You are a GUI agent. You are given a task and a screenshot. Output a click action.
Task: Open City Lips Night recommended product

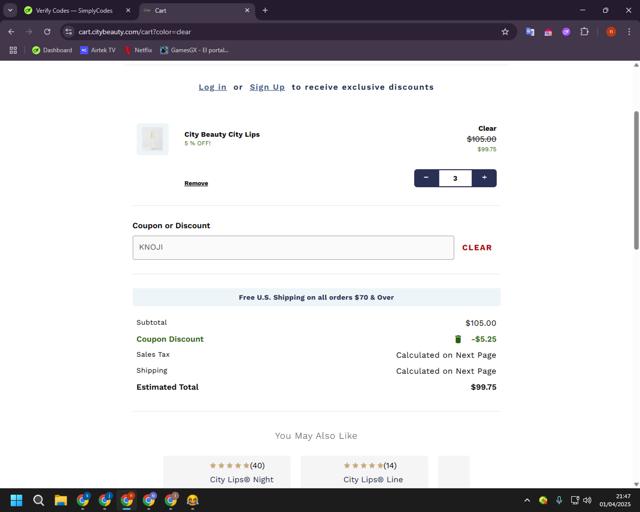(242, 480)
